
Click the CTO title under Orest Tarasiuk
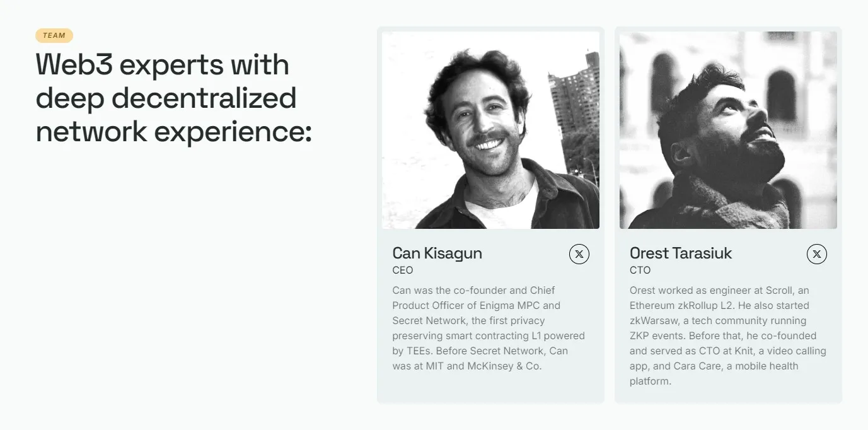tap(640, 270)
